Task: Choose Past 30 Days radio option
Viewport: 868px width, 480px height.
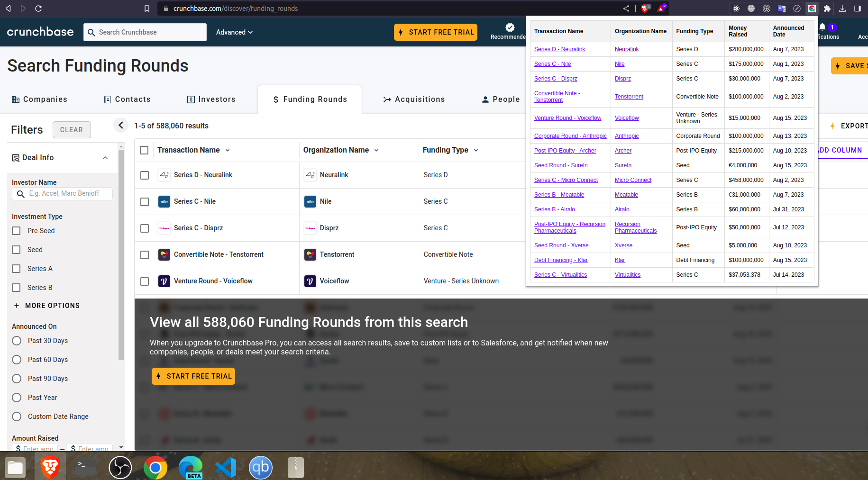Action: (17, 341)
